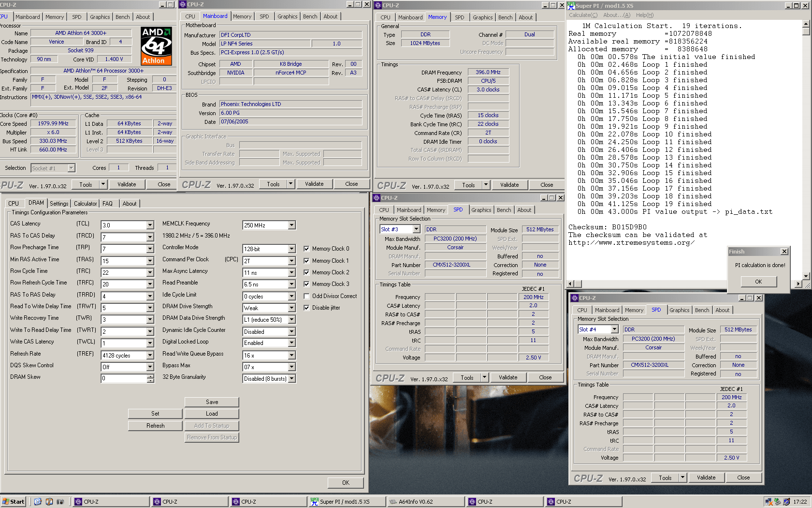Open Tools arrow in Slot #3 SPD window

pyautogui.click(x=485, y=377)
